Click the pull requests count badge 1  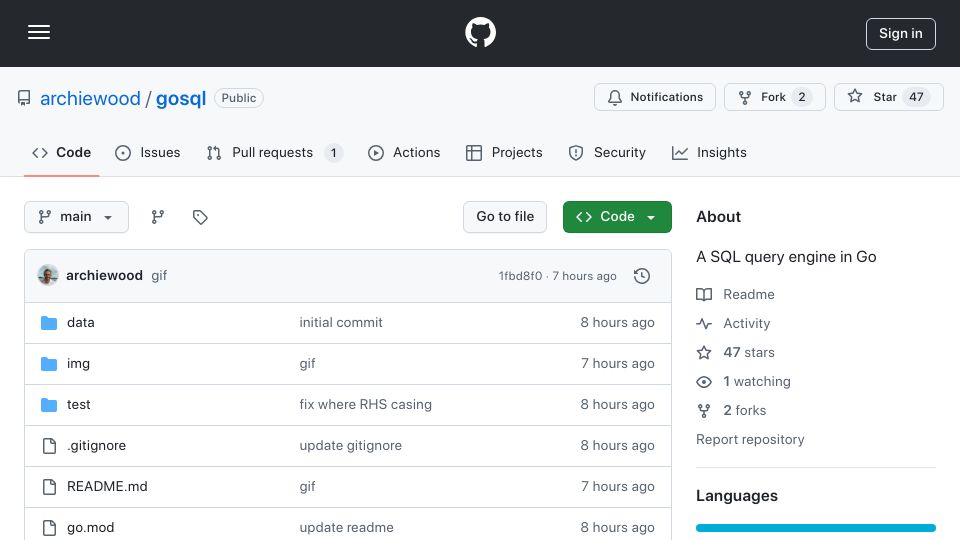(333, 152)
